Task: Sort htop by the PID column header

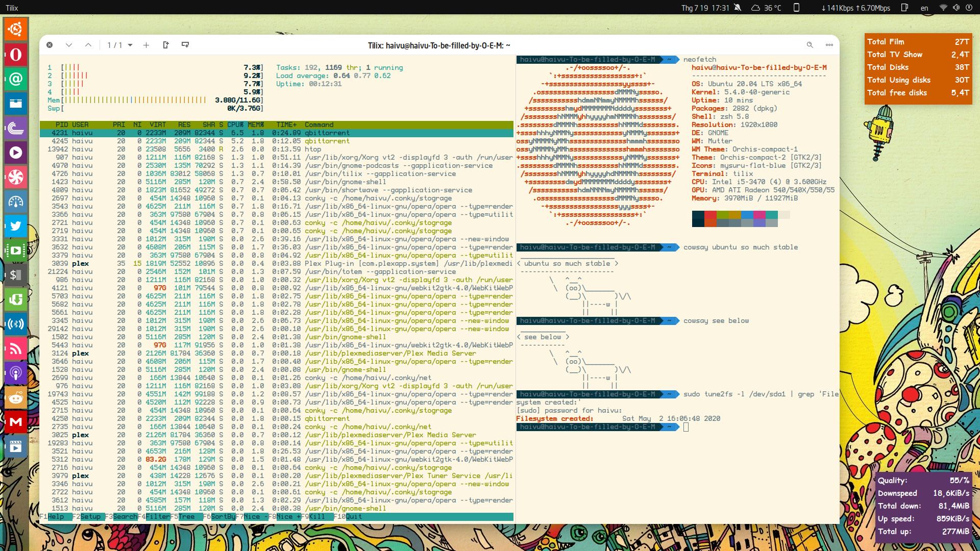Action: pyautogui.click(x=62, y=124)
